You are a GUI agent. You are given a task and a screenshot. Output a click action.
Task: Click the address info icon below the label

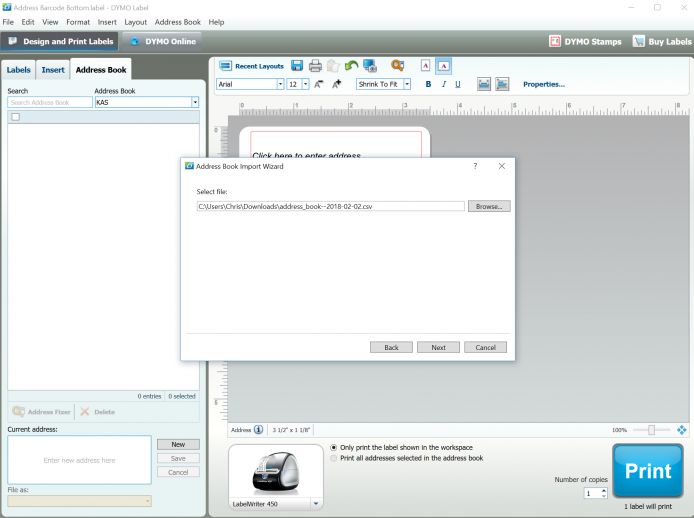pos(258,430)
